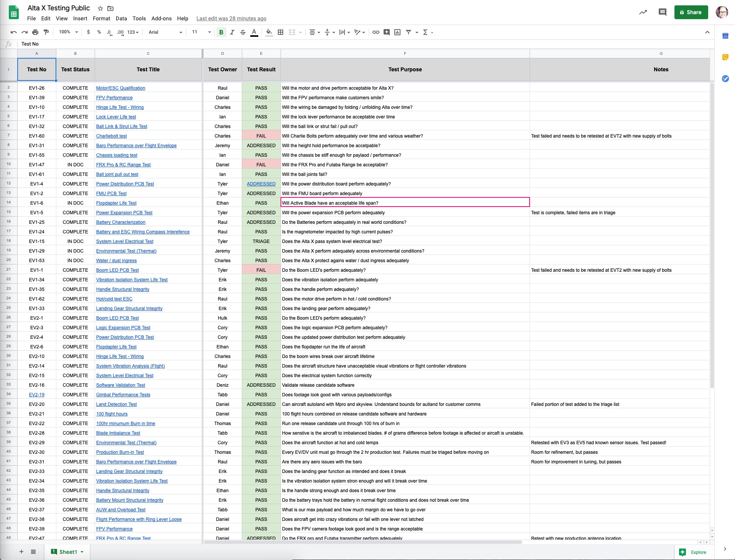Open the comments history icon
This screenshot has height=560, width=735.
(662, 12)
